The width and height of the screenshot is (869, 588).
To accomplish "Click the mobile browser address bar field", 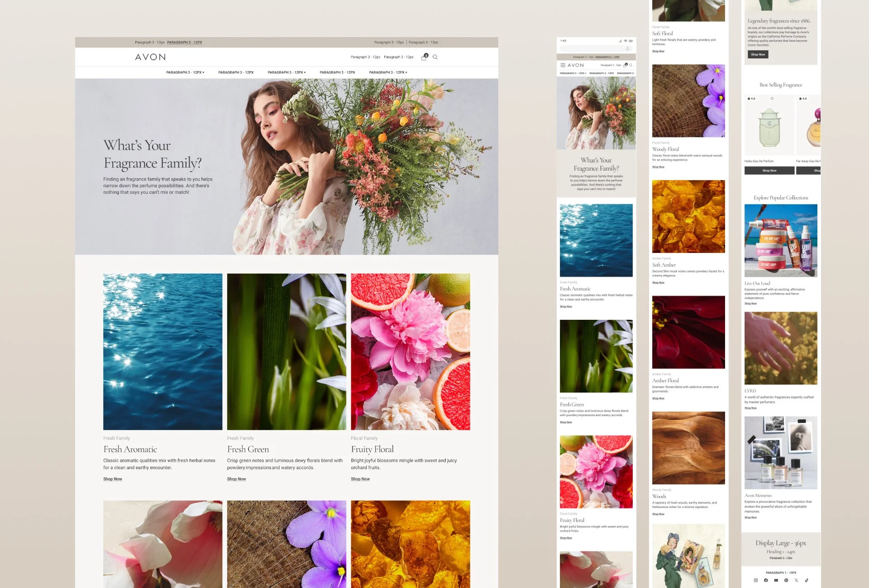I will (597, 48).
